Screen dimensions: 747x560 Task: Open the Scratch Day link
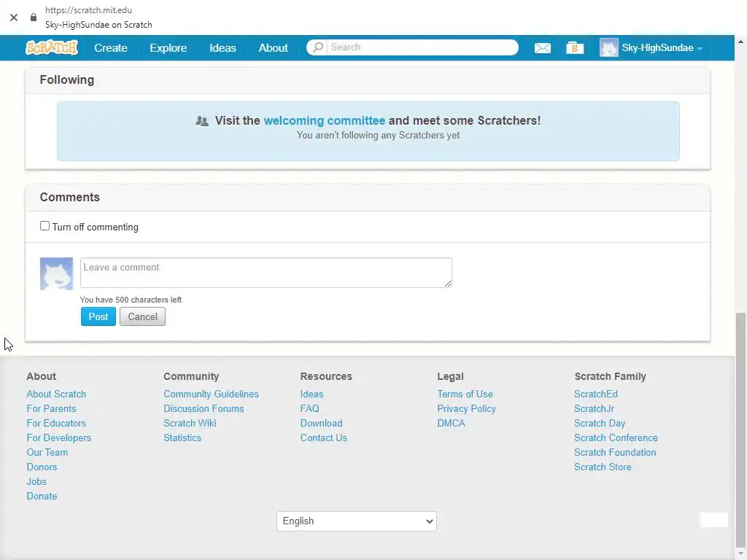600,423
